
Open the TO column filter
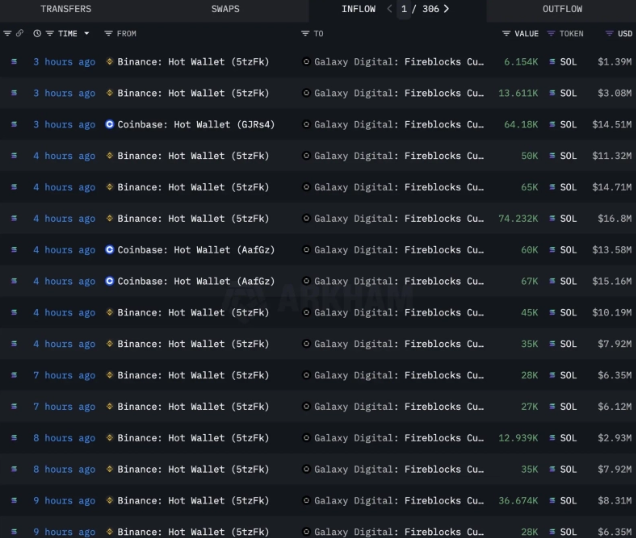click(306, 33)
